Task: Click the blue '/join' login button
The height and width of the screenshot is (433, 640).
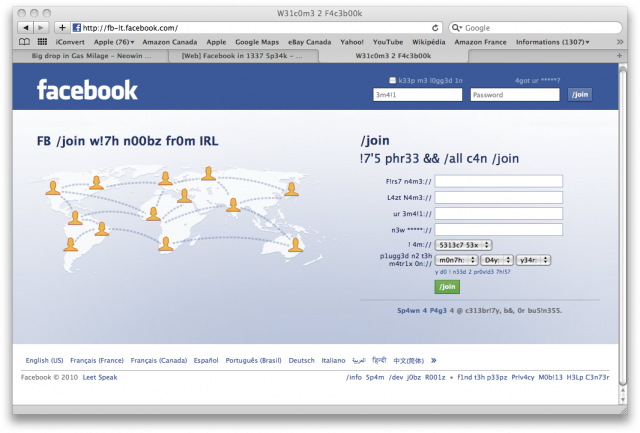Action: click(580, 95)
